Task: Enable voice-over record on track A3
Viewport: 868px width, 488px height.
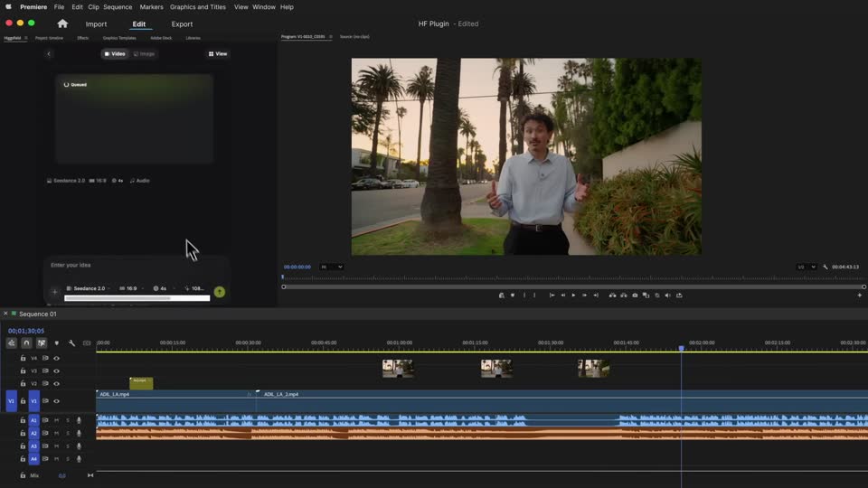Action: point(79,446)
